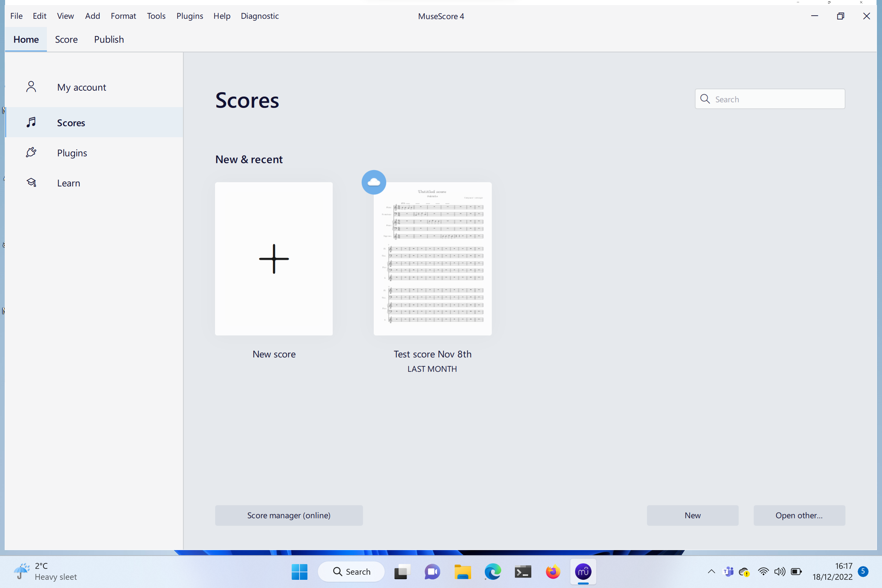Viewport: 882px width, 588px height.
Task: Switch to the Score tab
Action: pos(66,39)
